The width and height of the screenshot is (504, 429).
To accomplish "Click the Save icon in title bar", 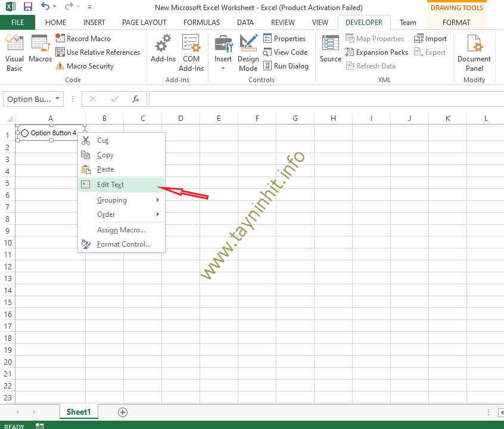I will (27, 7).
